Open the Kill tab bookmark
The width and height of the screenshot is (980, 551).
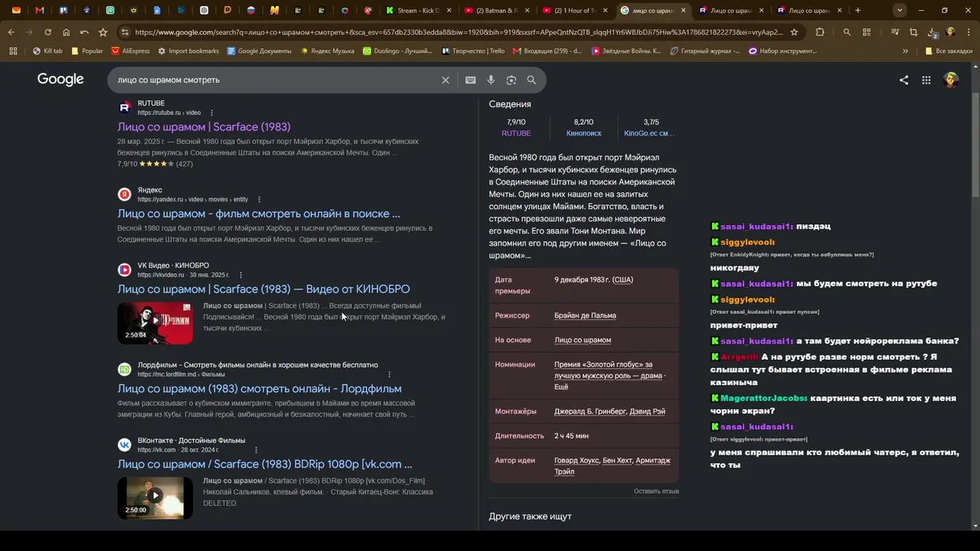47,51
